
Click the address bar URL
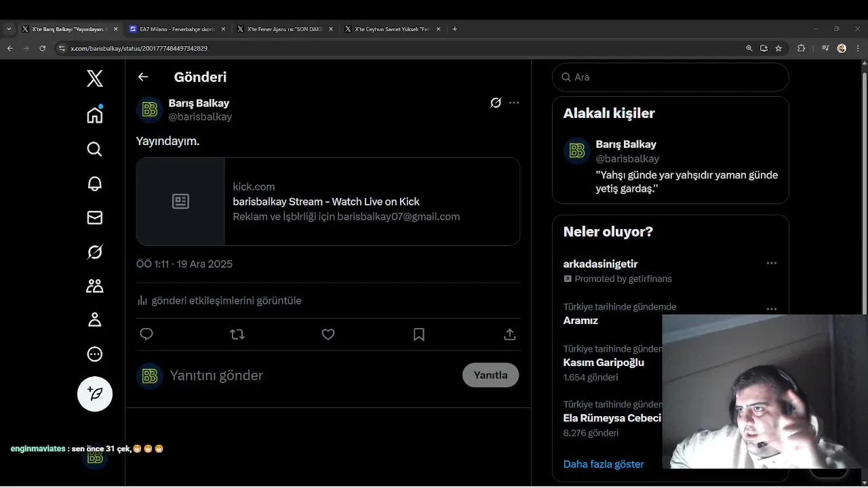pos(139,49)
